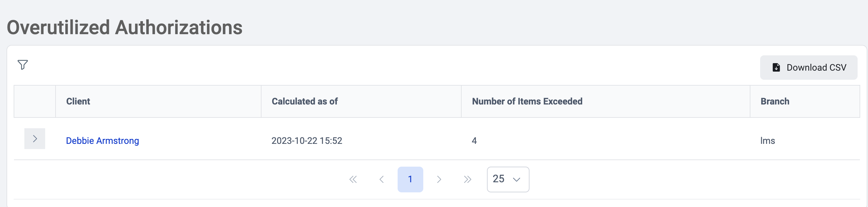This screenshot has height=207, width=868.
Task: Open the 25 rows-per-page dropdown
Action: click(508, 179)
